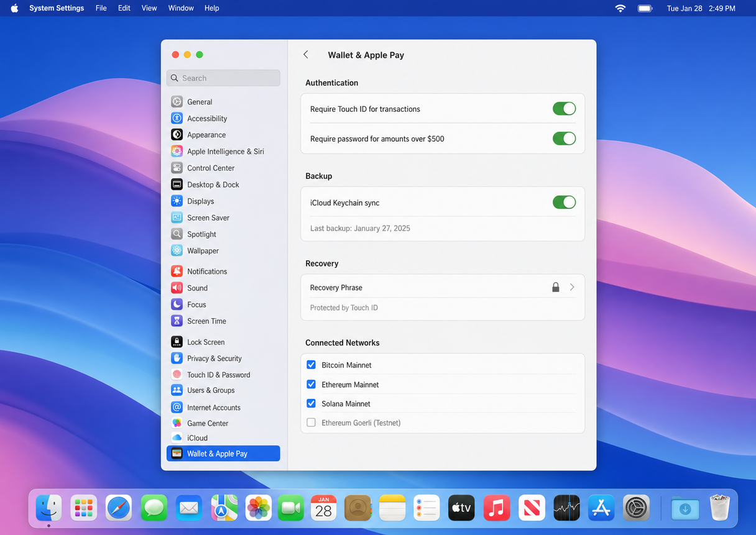Open the Accessibility settings pane
This screenshot has height=535, width=756.
tap(223, 119)
